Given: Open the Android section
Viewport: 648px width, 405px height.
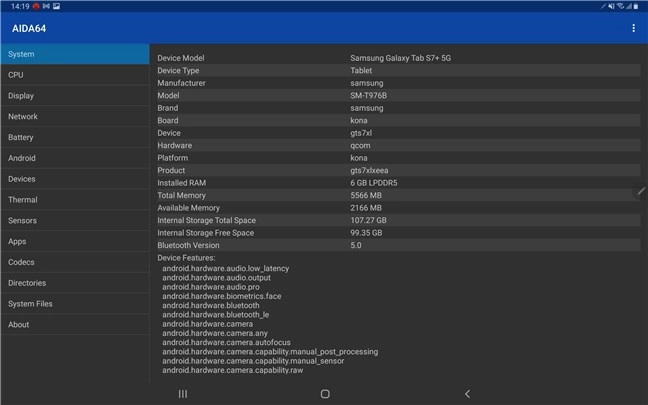Looking at the screenshot, I should (75, 158).
